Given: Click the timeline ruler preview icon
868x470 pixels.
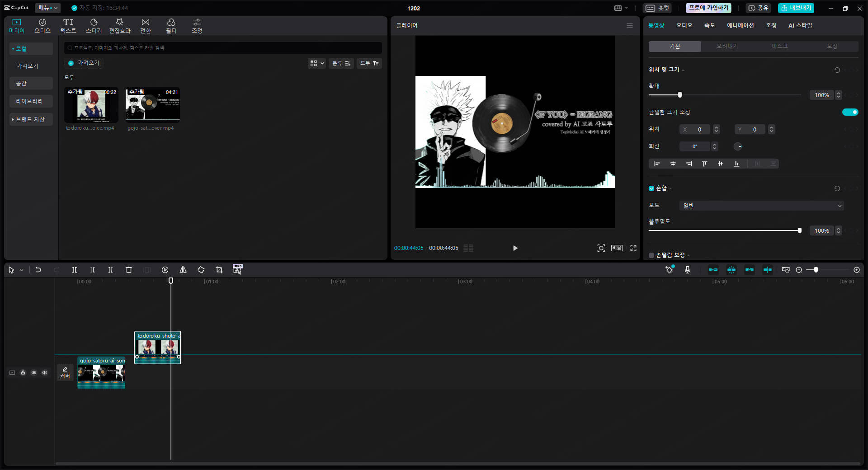Looking at the screenshot, I should coord(786,270).
